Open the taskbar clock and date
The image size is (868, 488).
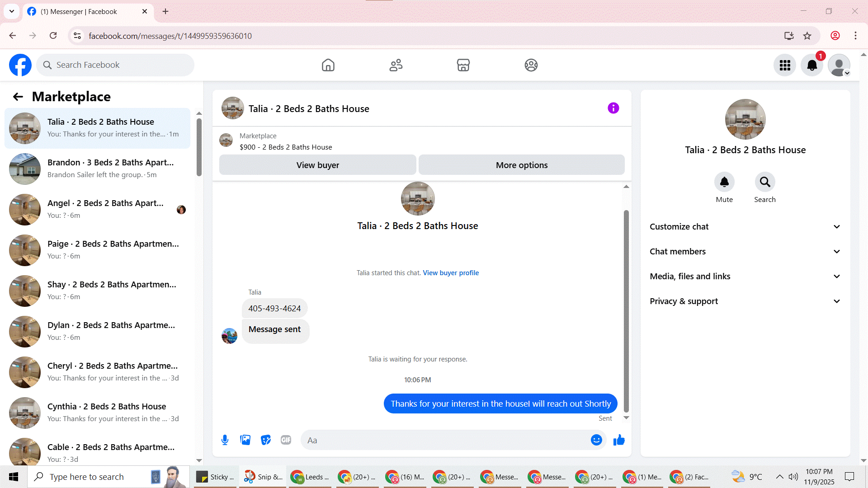click(x=819, y=477)
